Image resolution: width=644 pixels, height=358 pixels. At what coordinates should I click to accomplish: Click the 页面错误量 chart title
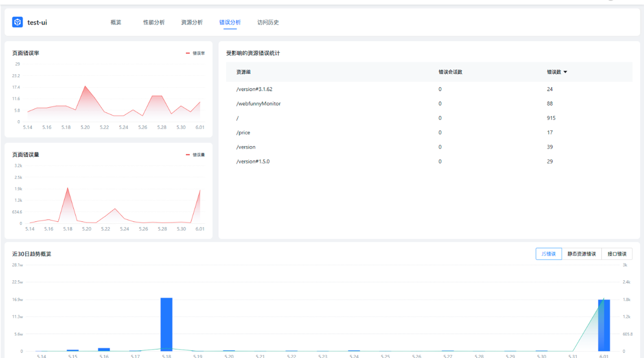25,155
